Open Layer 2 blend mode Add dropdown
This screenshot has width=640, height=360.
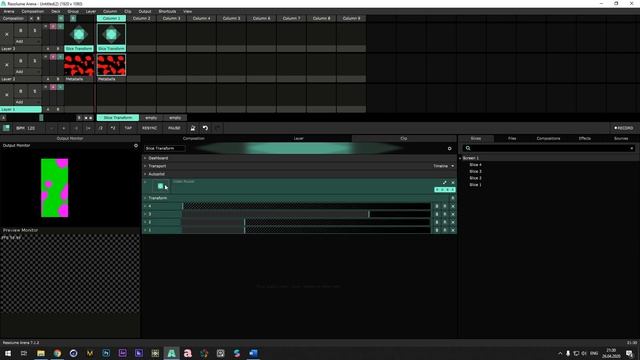[x=27, y=71]
